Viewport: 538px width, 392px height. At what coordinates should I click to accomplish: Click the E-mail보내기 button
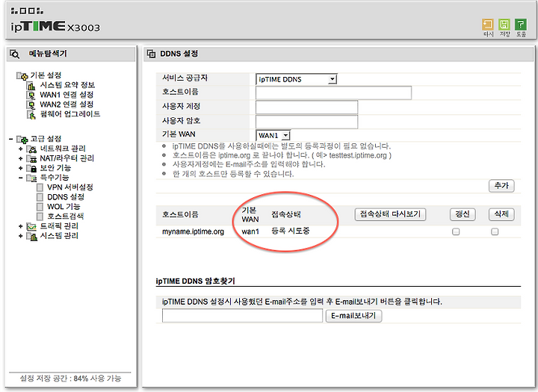click(353, 316)
